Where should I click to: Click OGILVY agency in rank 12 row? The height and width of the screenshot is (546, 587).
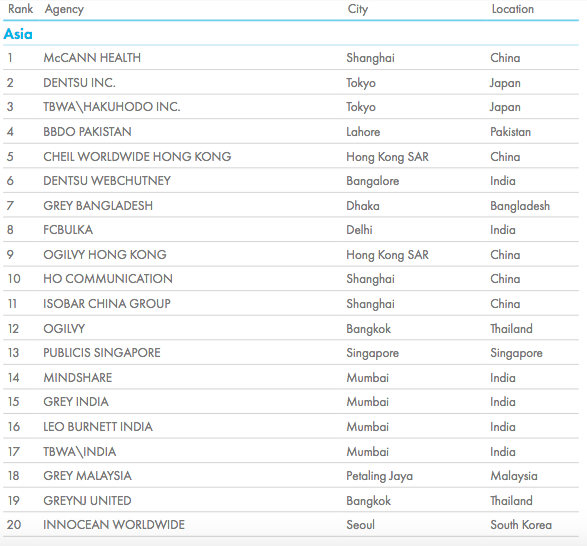pos(64,328)
